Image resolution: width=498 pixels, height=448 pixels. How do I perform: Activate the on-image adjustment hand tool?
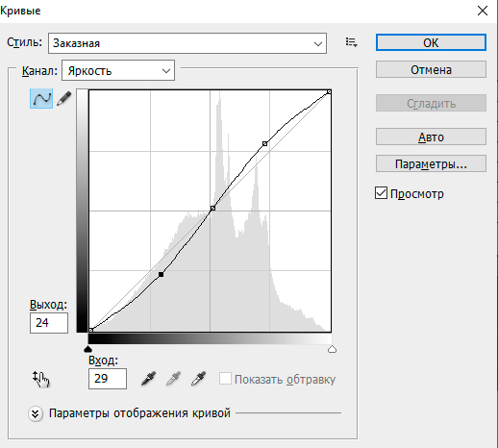pos(41,379)
